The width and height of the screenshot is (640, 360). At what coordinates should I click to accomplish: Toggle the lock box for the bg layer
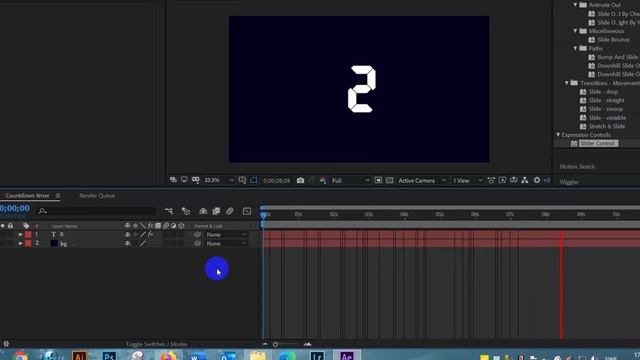pos(11,243)
